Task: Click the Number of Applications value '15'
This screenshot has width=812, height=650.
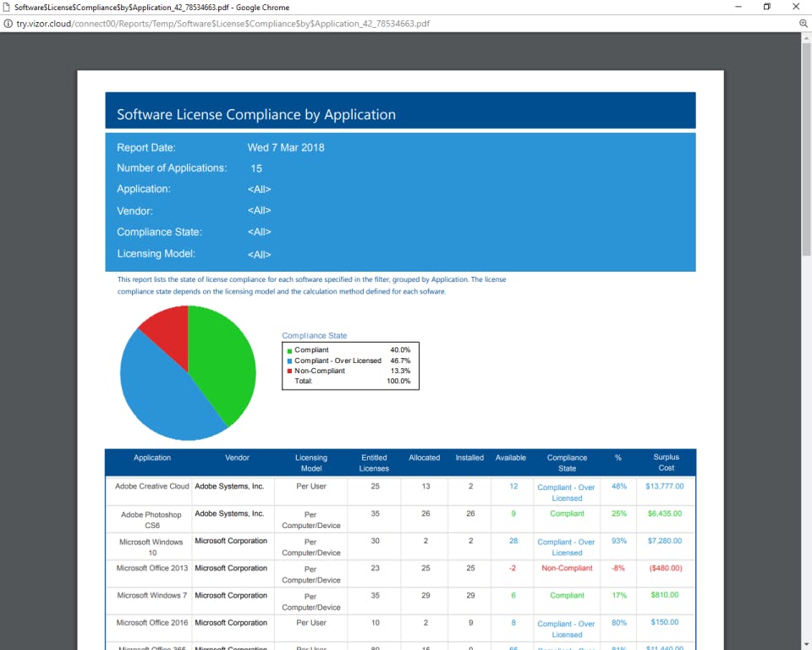Action: (x=256, y=168)
